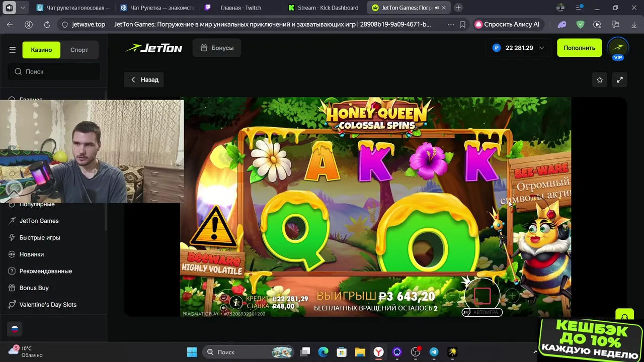Screen dimensions: 644x362
Task: Switch to the Казино tab
Action: pyautogui.click(x=41, y=50)
